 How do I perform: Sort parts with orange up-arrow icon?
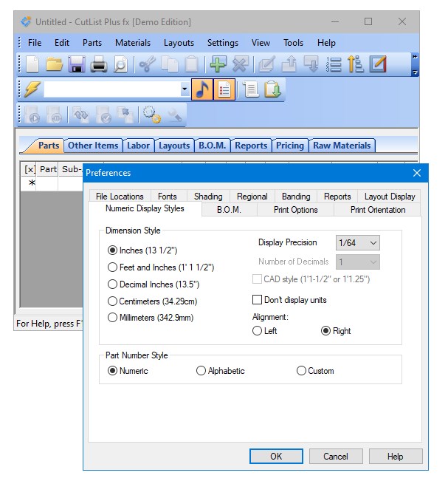(356, 64)
